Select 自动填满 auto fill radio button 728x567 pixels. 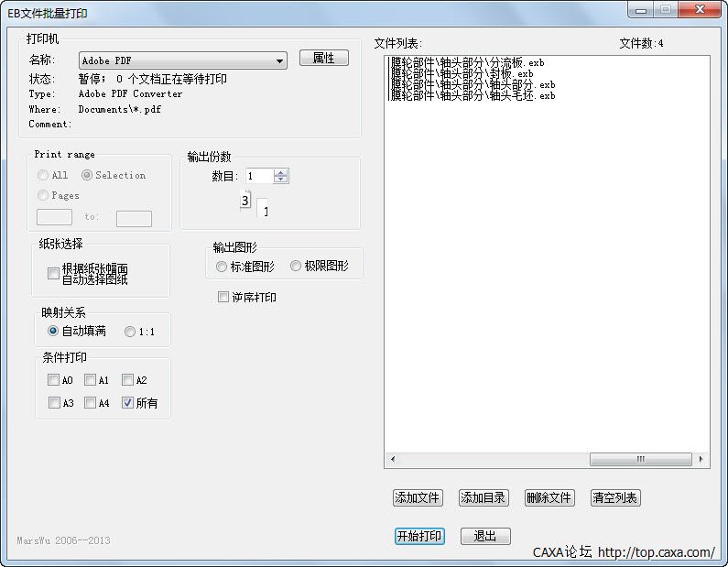tap(53, 331)
